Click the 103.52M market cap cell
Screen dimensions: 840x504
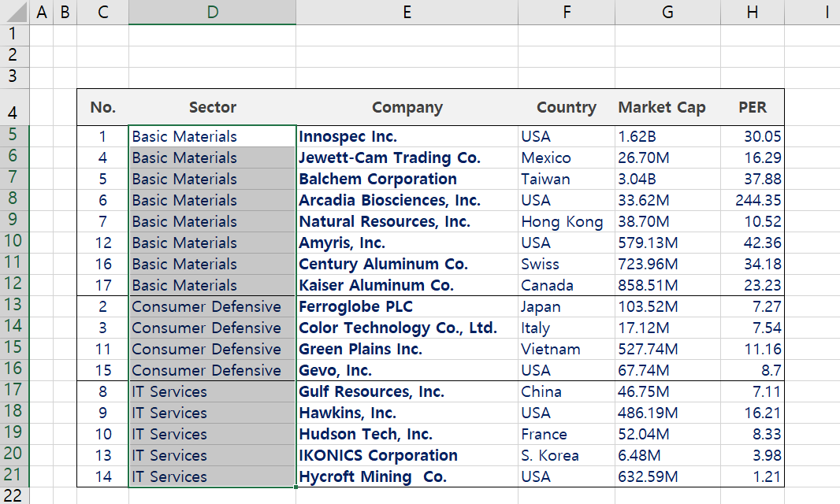pyautogui.click(x=667, y=306)
